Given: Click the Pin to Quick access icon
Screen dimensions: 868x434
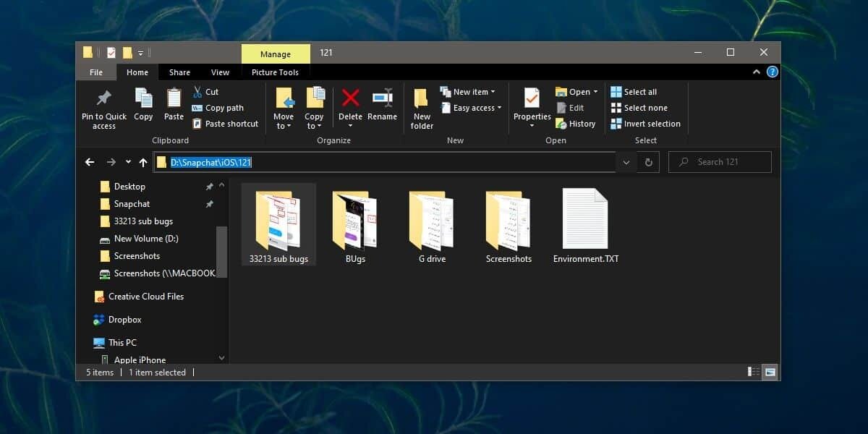Looking at the screenshot, I should 103,99.
